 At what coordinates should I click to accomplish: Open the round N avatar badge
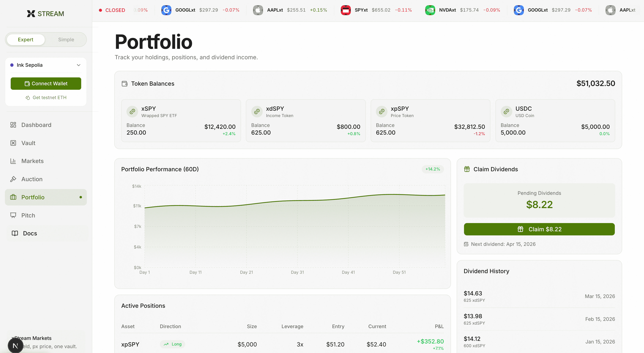coord(15,346)
